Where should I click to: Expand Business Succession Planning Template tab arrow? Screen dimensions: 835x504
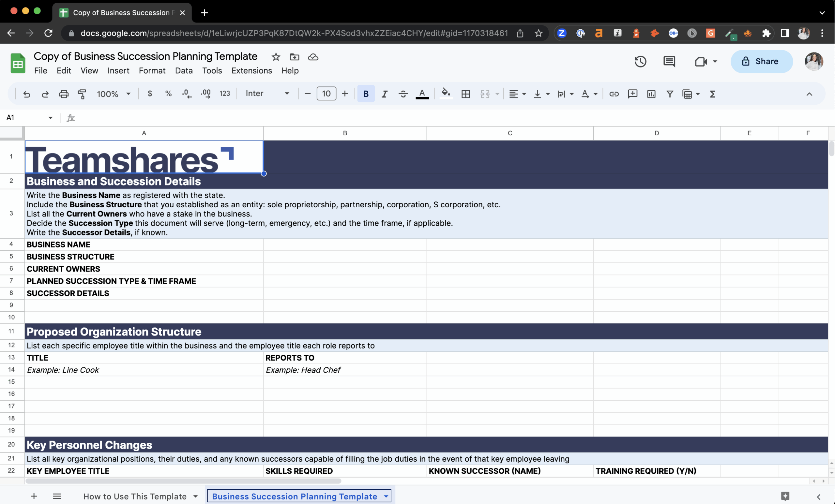click(386, 496)
